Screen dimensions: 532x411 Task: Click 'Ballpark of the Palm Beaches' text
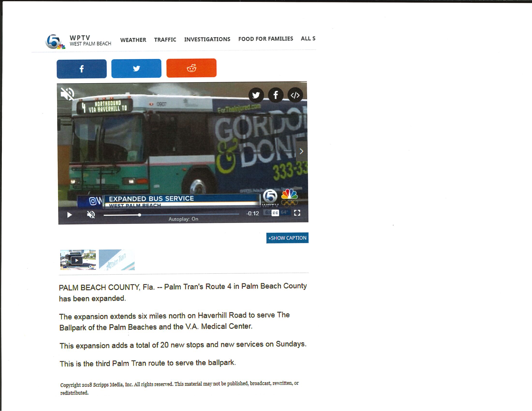(x=108, y=327)
